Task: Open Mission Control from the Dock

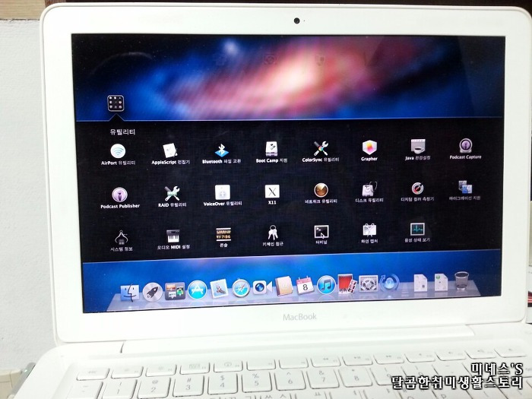Action: pos(175,291)
